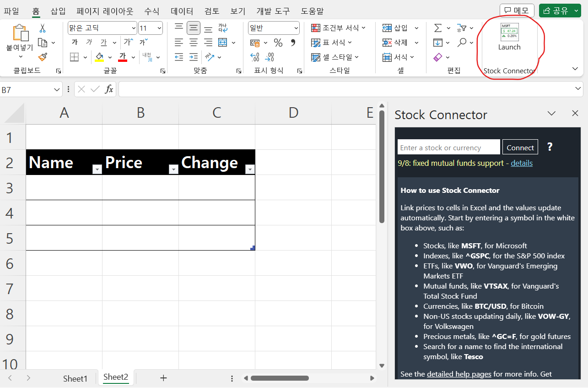The height and width of the screenshot is (388, 588).
Task: Click Fill down icon
Action: 438,43
